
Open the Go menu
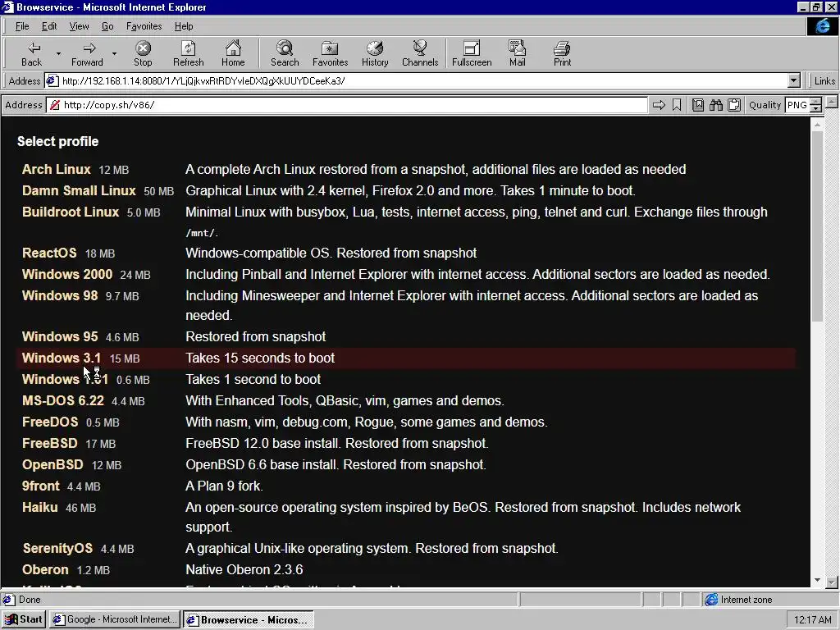pos(107,26)
